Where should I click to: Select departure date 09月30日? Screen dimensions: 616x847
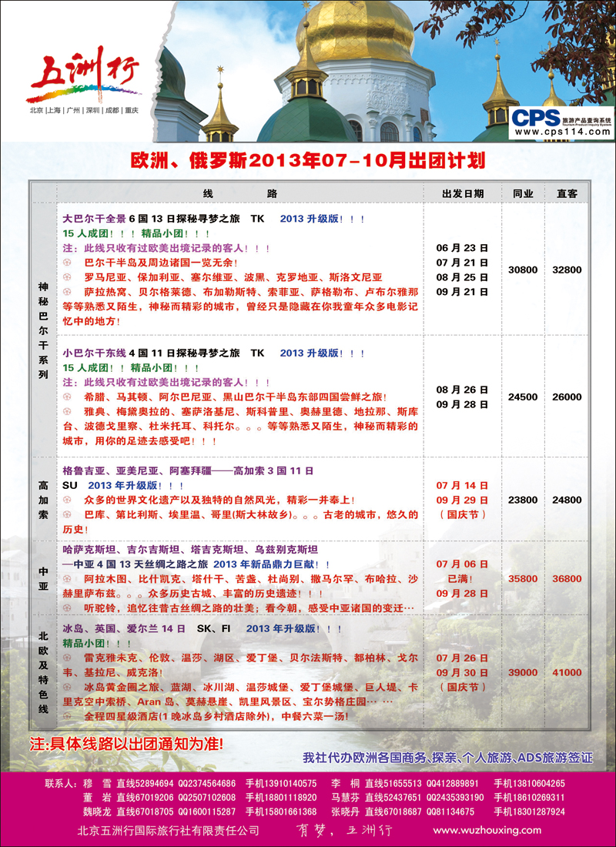click(x=463, y=672)
